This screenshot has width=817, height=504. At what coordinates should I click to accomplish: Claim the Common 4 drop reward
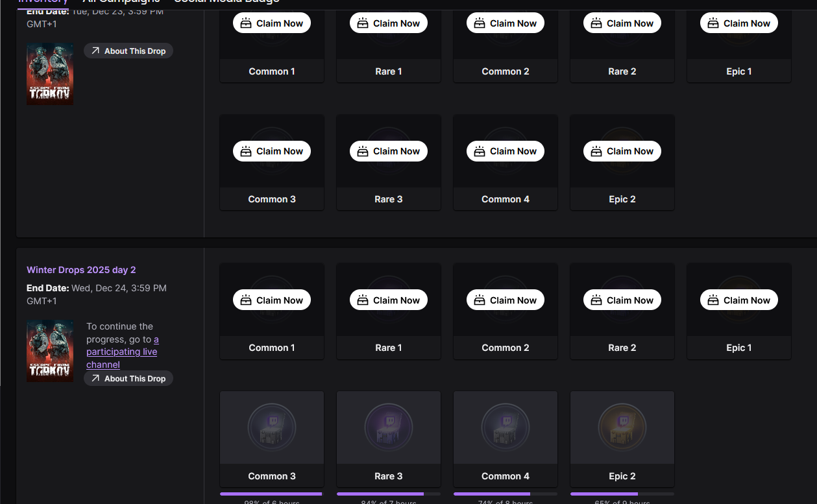pyautogui.click(x=506, y=151)
